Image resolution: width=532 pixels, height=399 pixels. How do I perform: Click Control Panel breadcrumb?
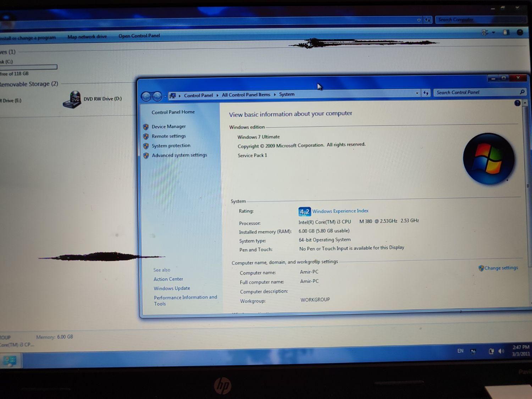click(x=198, y=95)
